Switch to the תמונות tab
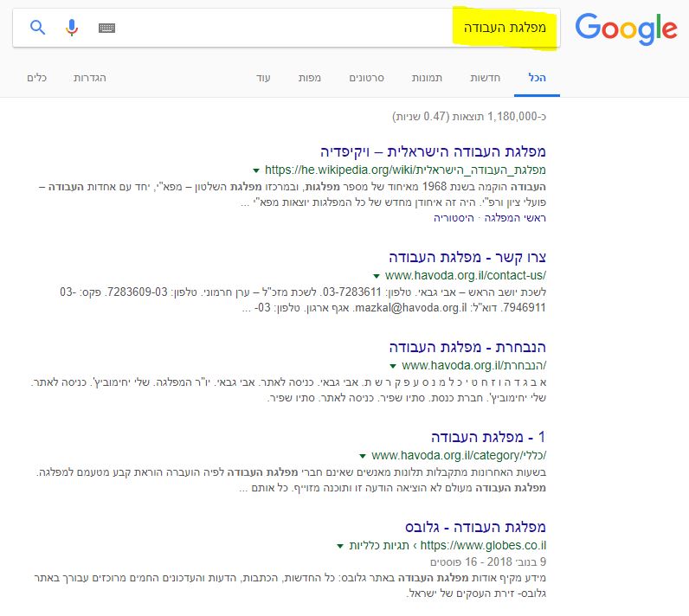 click(427, 78)
